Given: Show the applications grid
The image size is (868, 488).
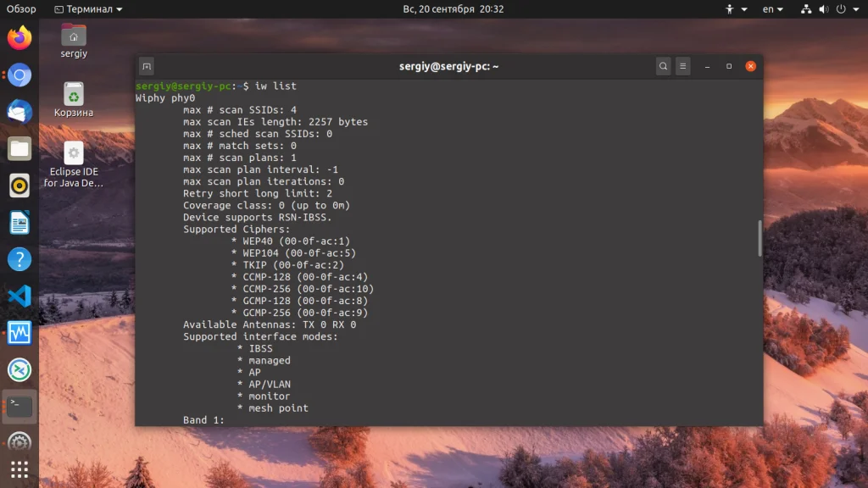Looking at the screenshot, I should [x=19, y=469].
